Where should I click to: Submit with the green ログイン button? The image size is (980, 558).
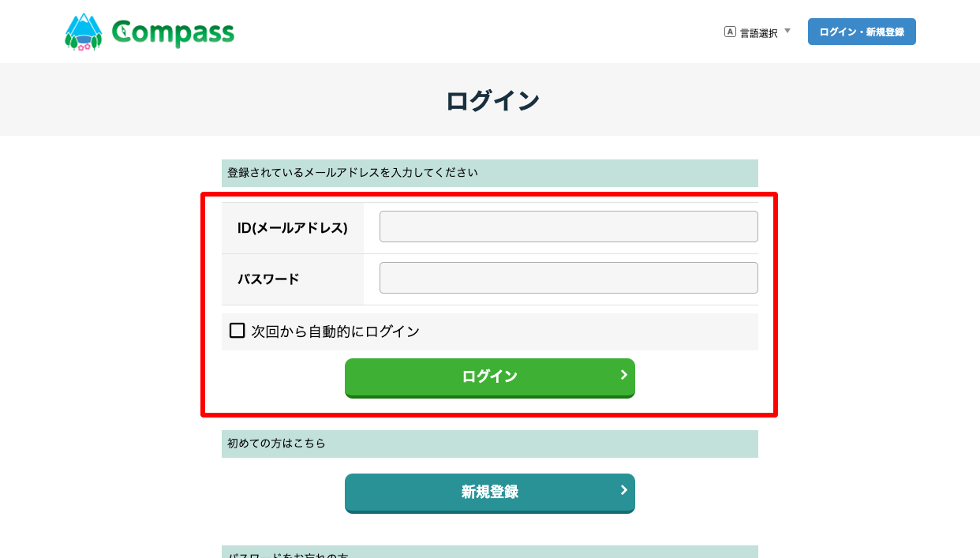[x=490, y=378]
